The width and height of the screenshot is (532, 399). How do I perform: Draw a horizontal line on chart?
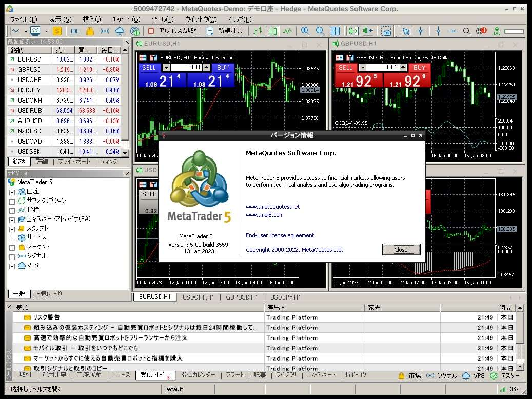coord(453,31)
